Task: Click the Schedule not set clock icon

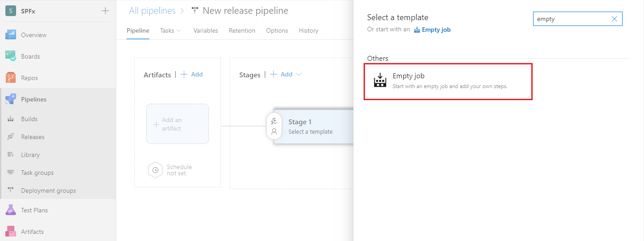Action: [155, 170]
